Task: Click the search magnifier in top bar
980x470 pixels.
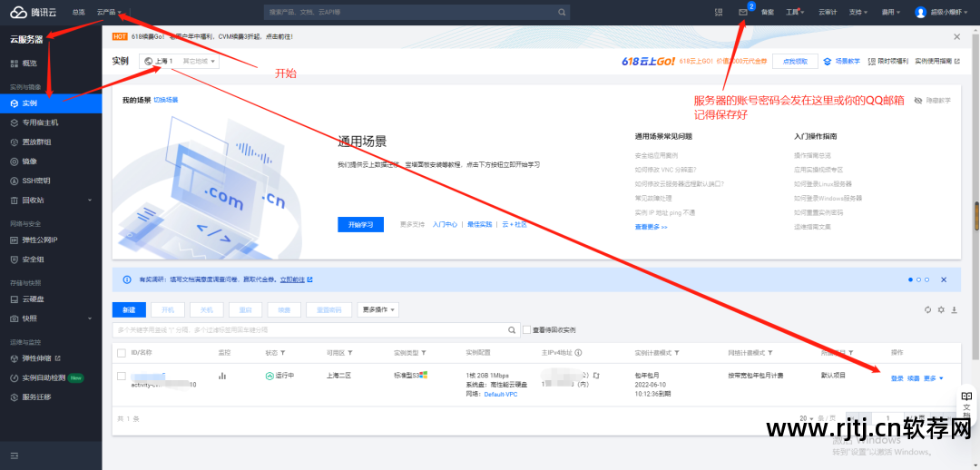Action: click(x=562, y=12)
